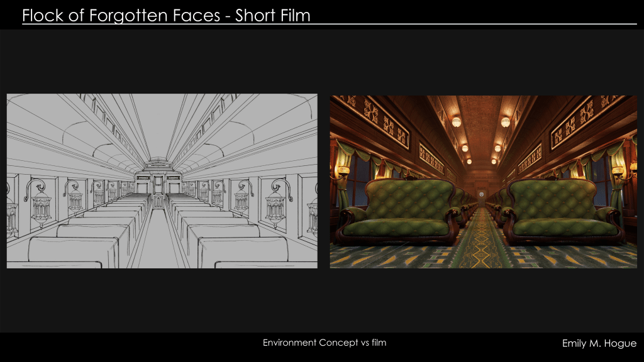This screenshot has height=362, width=644.
Task: Click the "Environment Concept vs film" caption
Action: 324,343
